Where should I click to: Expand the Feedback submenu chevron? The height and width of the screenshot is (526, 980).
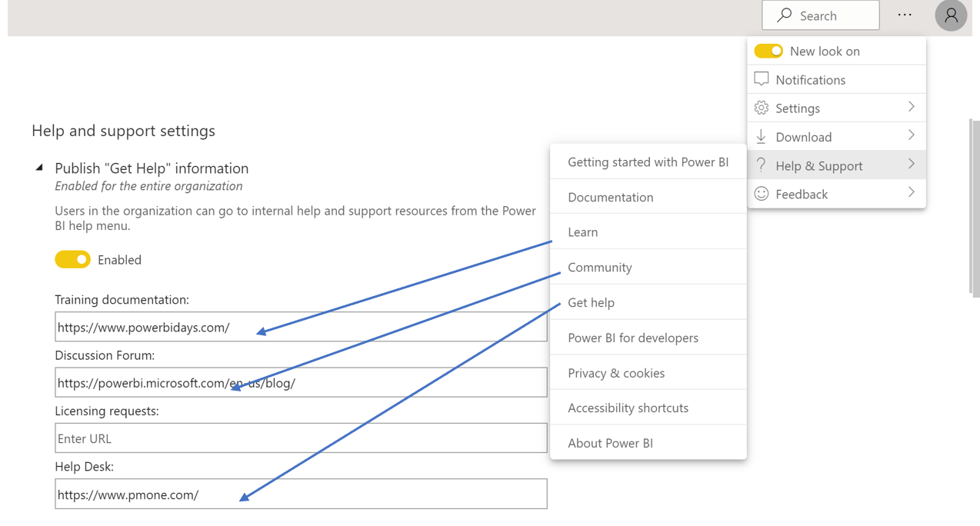(x=912, y=192)
